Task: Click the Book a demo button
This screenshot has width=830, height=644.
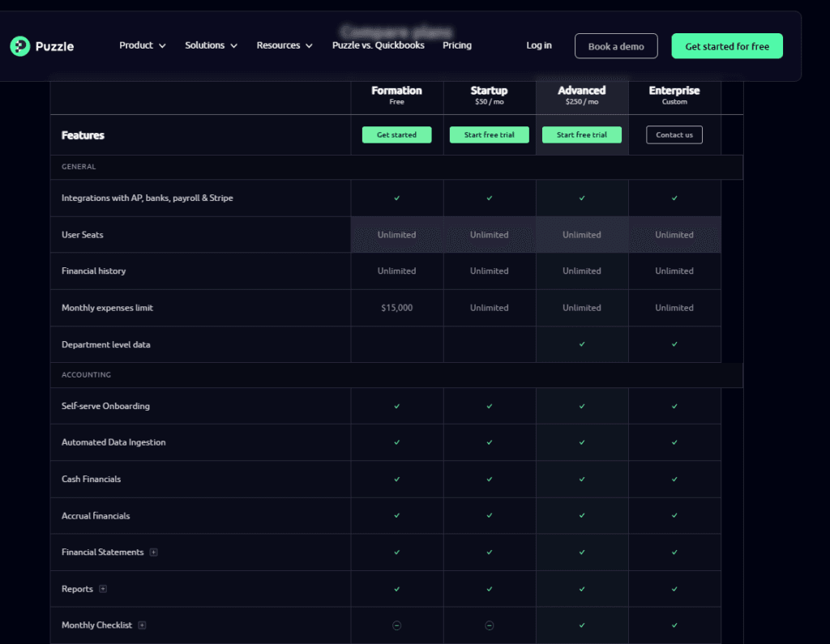Action: click(x=616, y=46)
